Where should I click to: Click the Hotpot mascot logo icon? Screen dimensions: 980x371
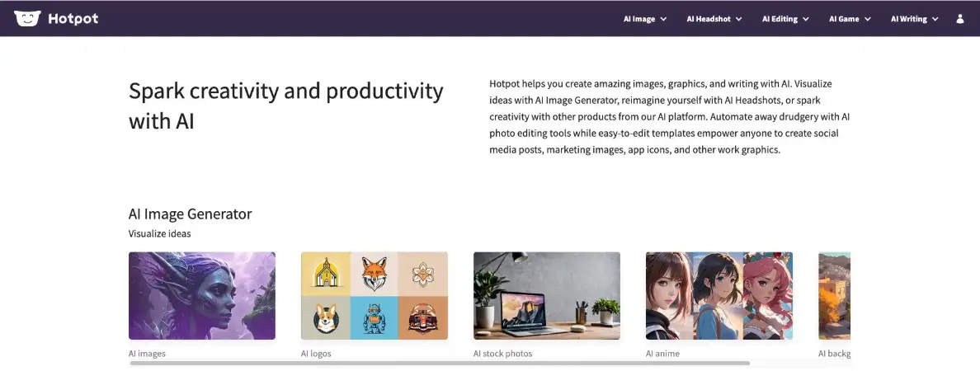click(27, 18)
